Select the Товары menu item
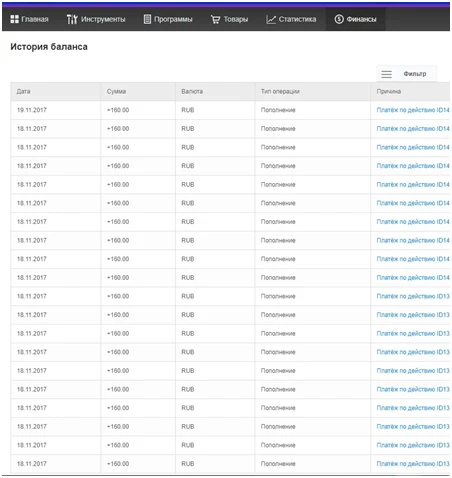 click(x=229, y=19)
